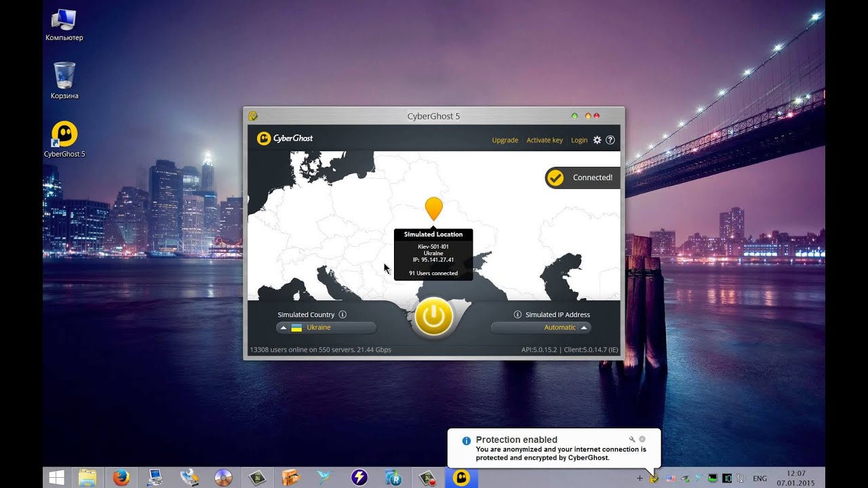The width and height of the screenshot is (868, 488).
Task: Click the US flag tray icon
Action: [x=671, y=479]
